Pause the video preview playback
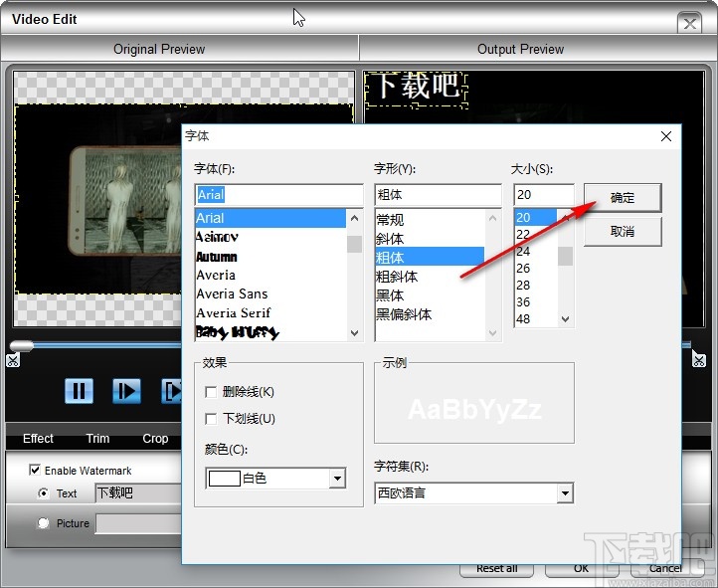718x588 pixels. [79, 390]
